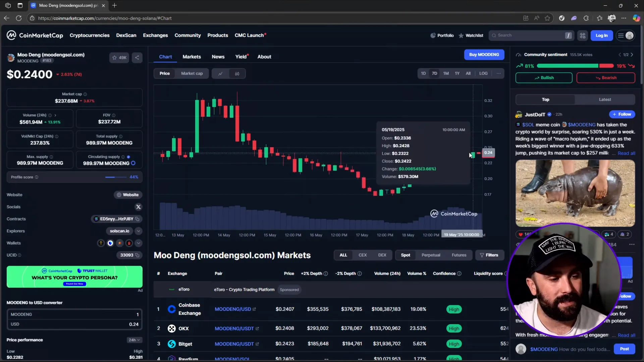Open the browser extensions icon

[x=586, y=18]
